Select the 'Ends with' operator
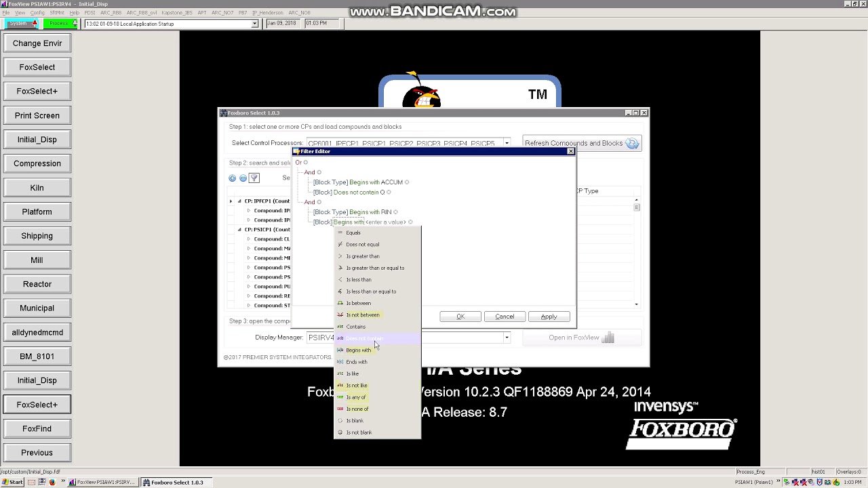Screen dimensions: 868x488 pyautogui.click(x=377, y=362)
